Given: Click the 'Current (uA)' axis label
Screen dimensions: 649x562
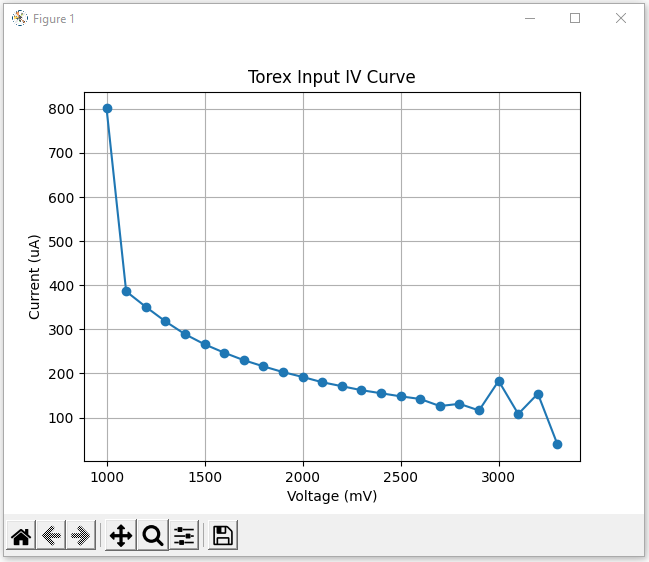Looking at the screenshot, I should (34, 277).
